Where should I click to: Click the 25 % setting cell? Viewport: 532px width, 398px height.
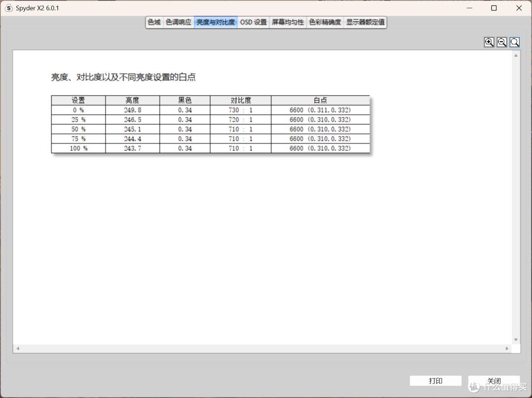tap(78, 119)
